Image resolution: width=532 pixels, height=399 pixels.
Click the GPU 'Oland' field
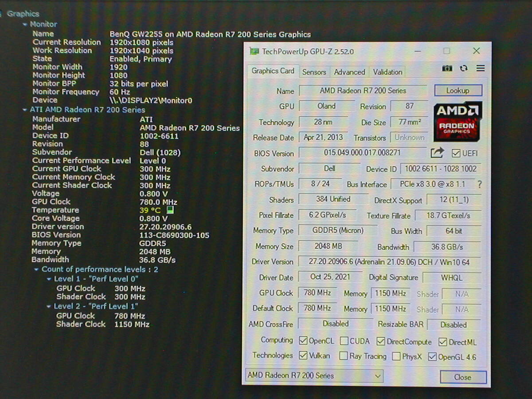pos(327,106)
